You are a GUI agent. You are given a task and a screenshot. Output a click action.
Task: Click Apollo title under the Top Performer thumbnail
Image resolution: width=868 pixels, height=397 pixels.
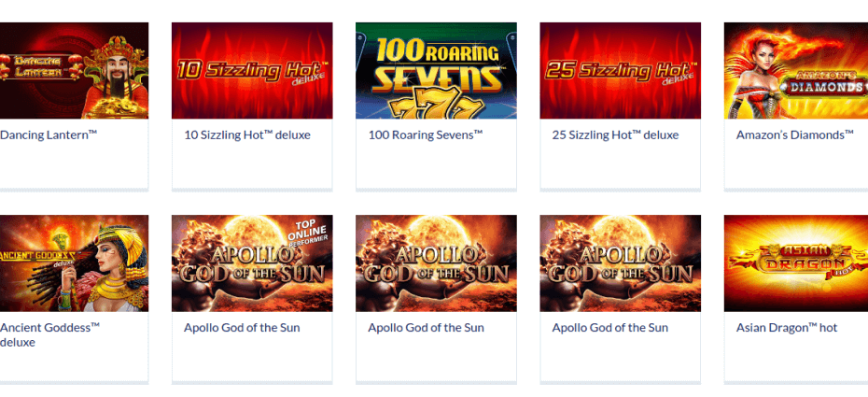(242, 328)
